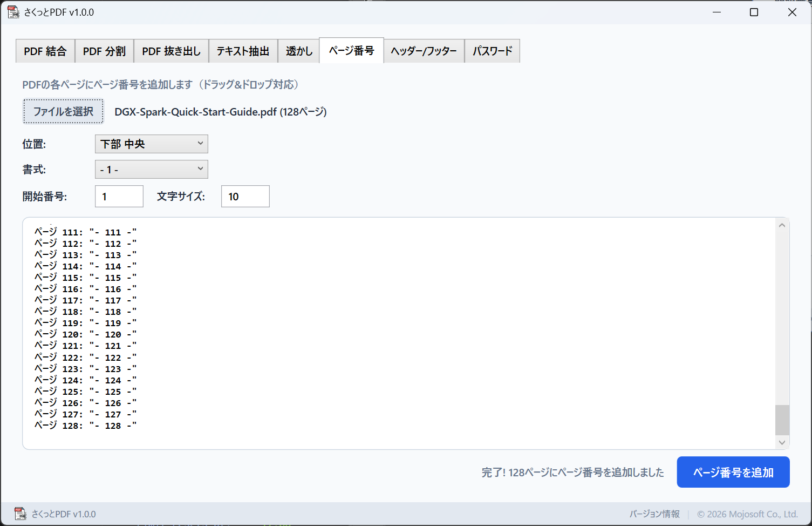Open the 透かし tab

click(x=299, y=51)
